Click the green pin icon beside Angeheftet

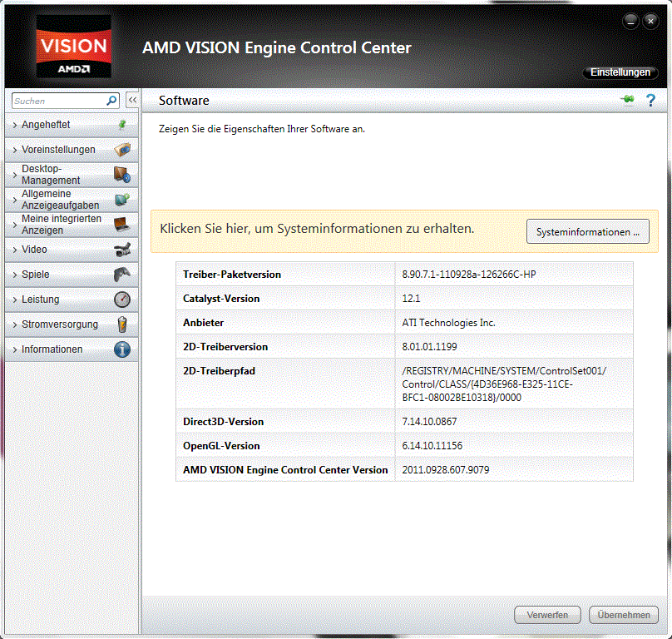click(122, 124)
